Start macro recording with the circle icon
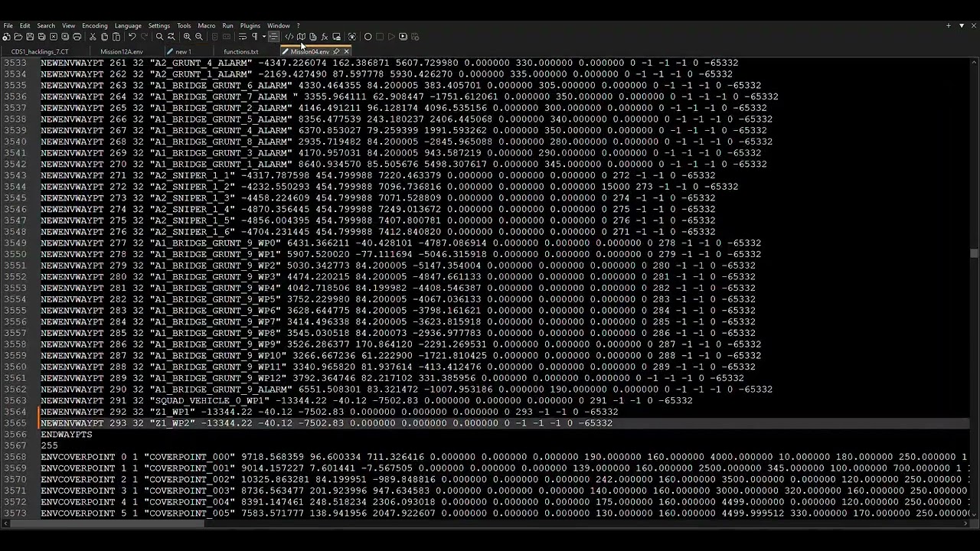 [367, 37]
